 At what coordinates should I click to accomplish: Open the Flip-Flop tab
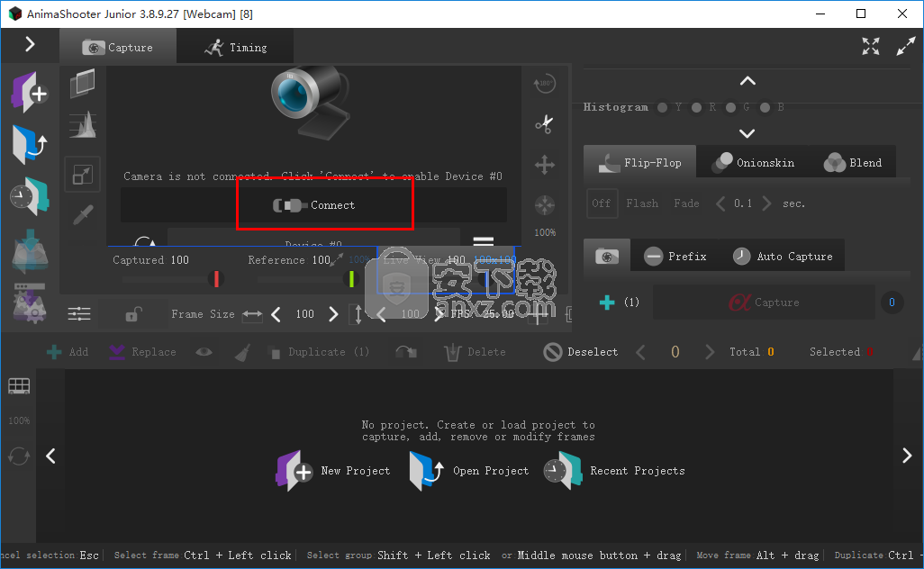640,162
